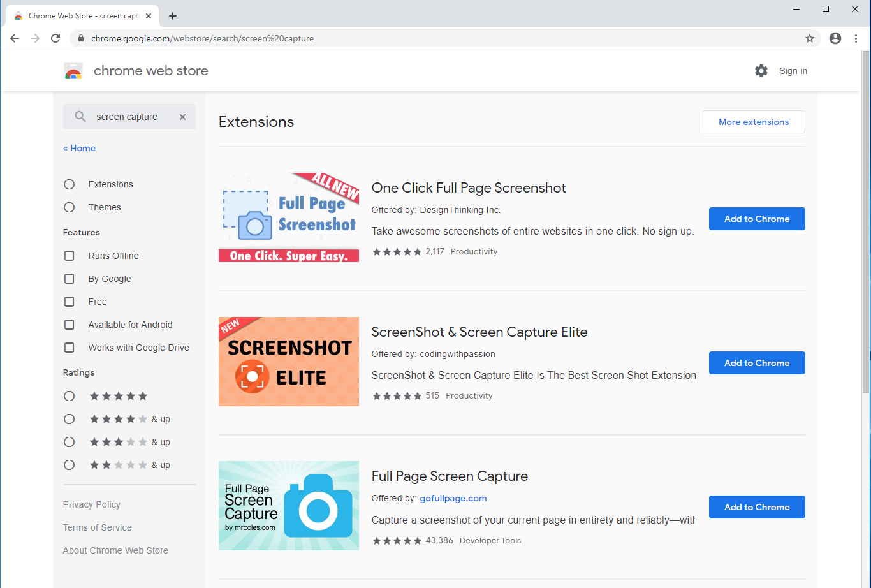This screenshot has height=588, width=871.
Task: Click the address bar URL
Action: [202, 38]
